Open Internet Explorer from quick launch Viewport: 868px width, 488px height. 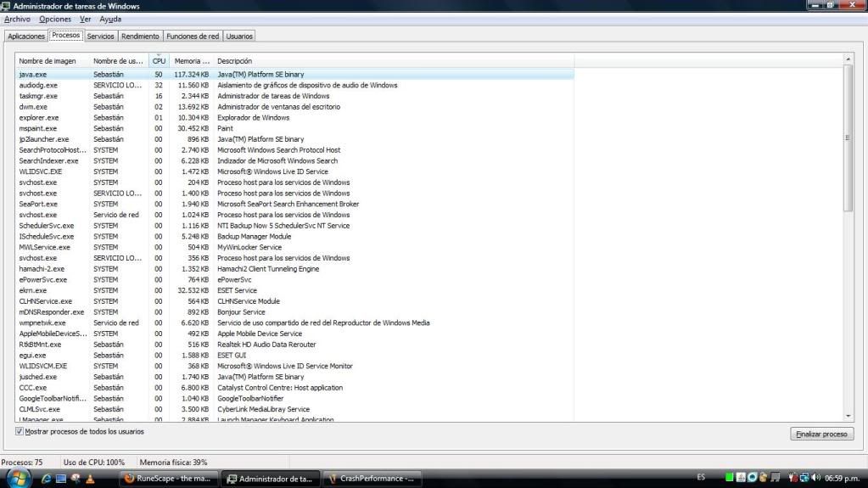click(x=47, y=479)
